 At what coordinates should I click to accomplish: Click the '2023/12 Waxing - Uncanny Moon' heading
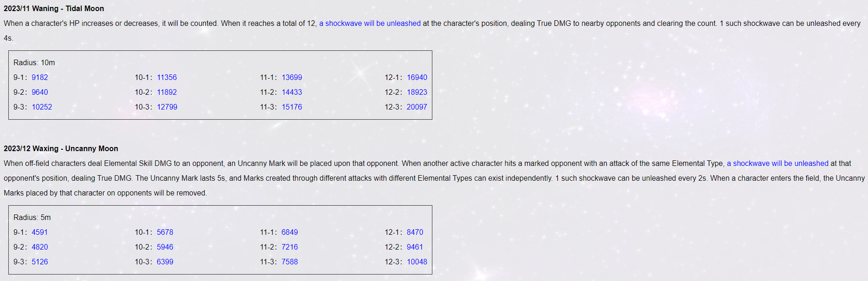(x=61, y=148)
